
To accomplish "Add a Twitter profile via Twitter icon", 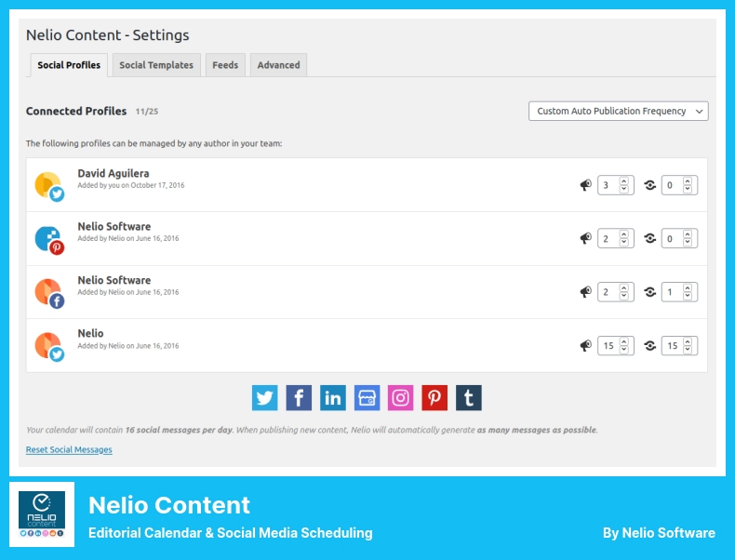I will pyautogui.click(x=264, y=398).
